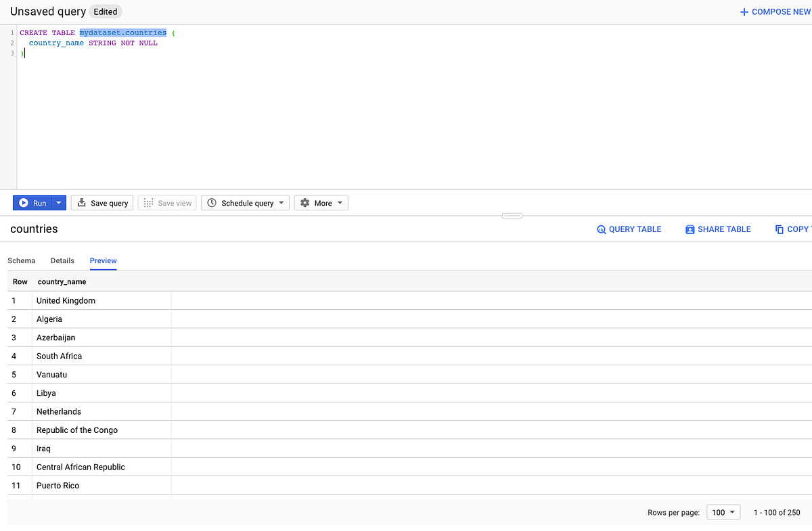
Task: Open the Rows per page dropdown
Action: 723,512
